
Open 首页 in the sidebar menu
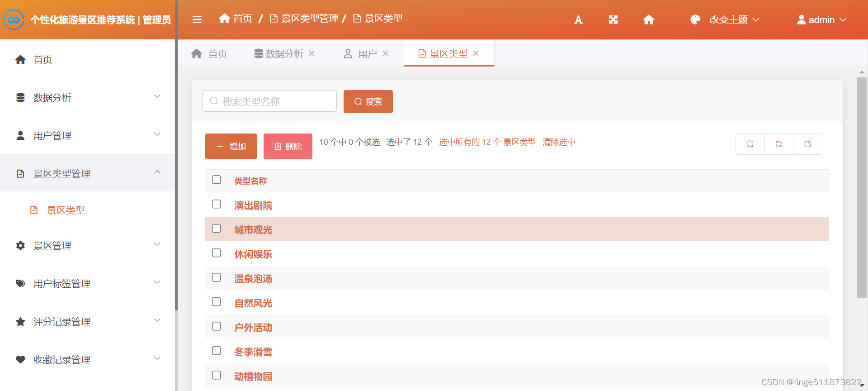coord(88,60)
